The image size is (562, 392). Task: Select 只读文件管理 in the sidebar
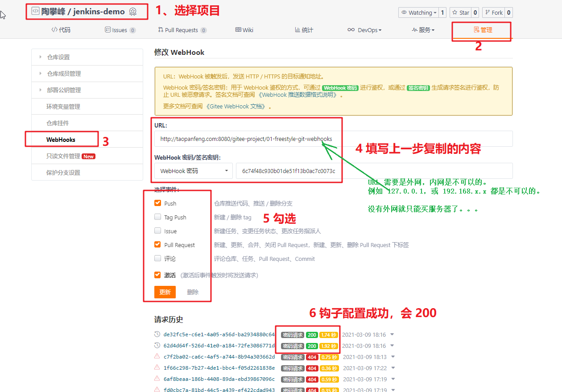pos(87,156)
